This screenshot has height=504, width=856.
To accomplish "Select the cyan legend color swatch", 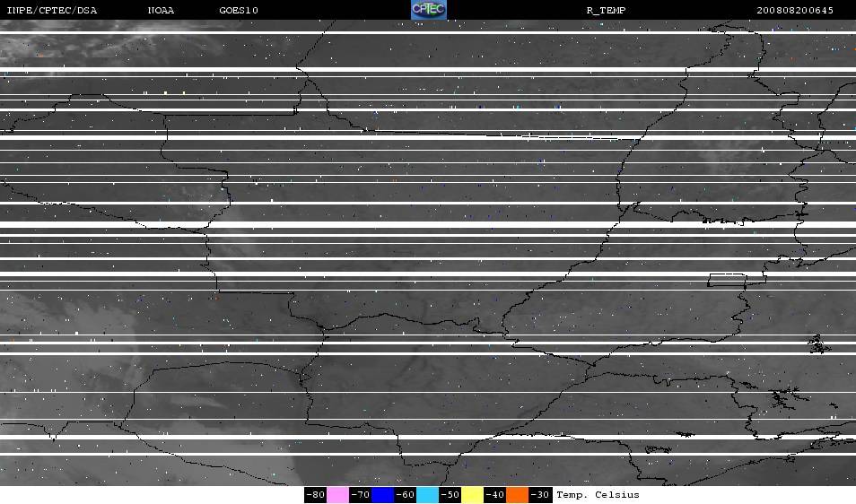I will point(427,495).
